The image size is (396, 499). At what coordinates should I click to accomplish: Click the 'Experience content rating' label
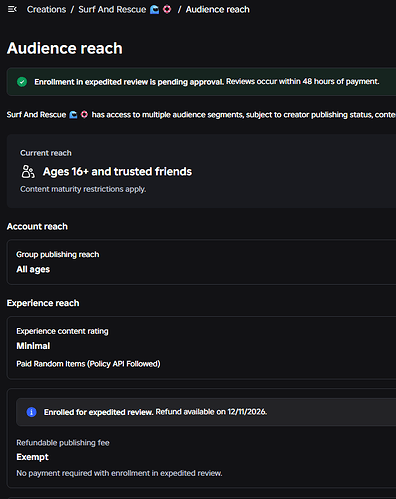62,331
